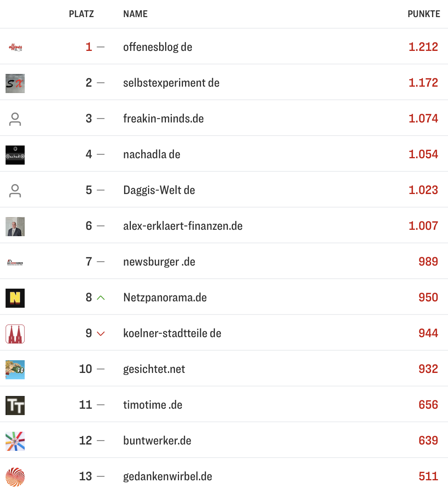Sort by the PLATZ column header
The width and height of the screenshot is (448, 493).
pyautogui.click(x=81, y=14)
